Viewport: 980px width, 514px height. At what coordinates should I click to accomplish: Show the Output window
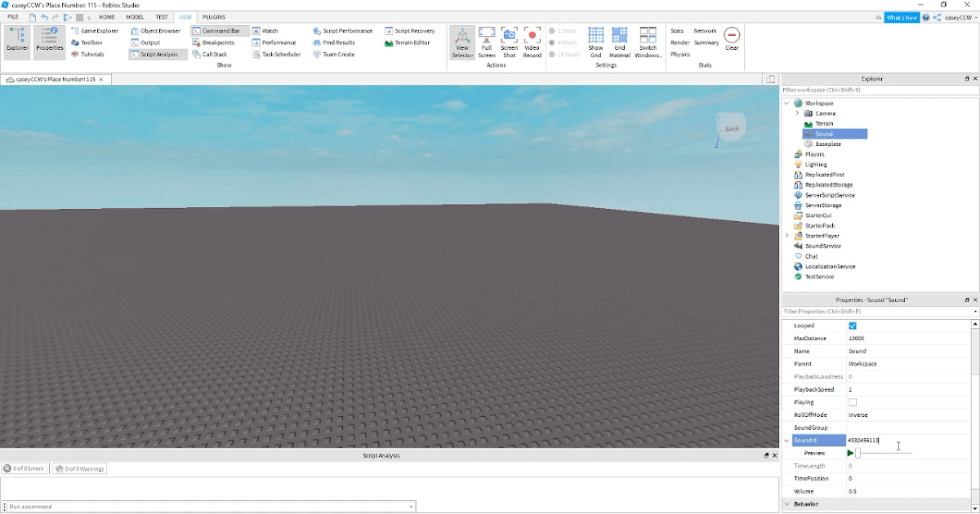coord(145,42)
